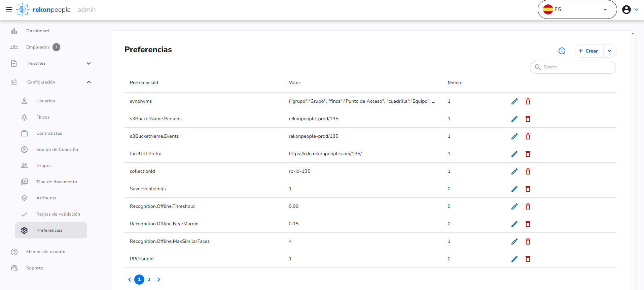Select Fincas in the sidebar
This screenshot has width=644, height=290.
[x=43, y=117]
